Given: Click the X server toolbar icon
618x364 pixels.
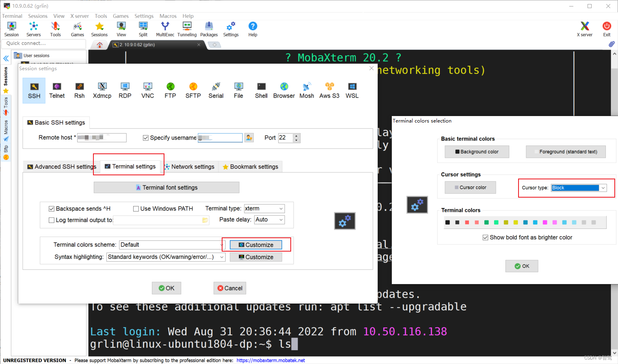Looking at the screenshot, I should tap(584, 29).
